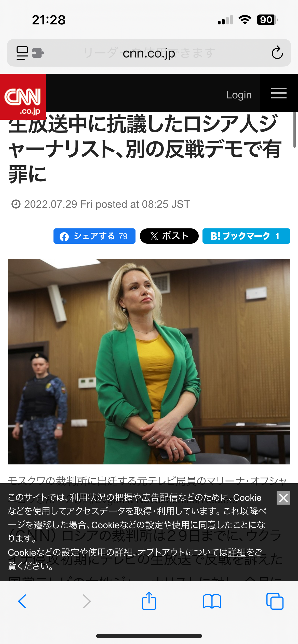
Task: Share article on Facebook シェアする button
Action: point(94,236)
